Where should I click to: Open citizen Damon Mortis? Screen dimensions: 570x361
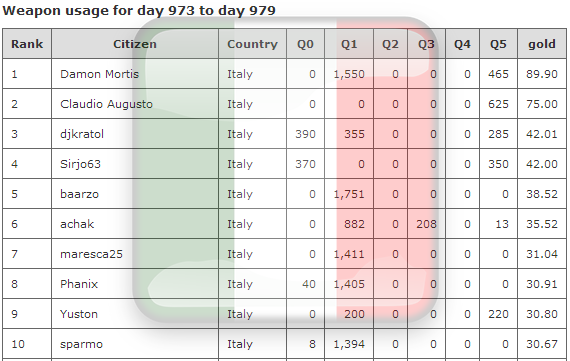coord(100,74)
